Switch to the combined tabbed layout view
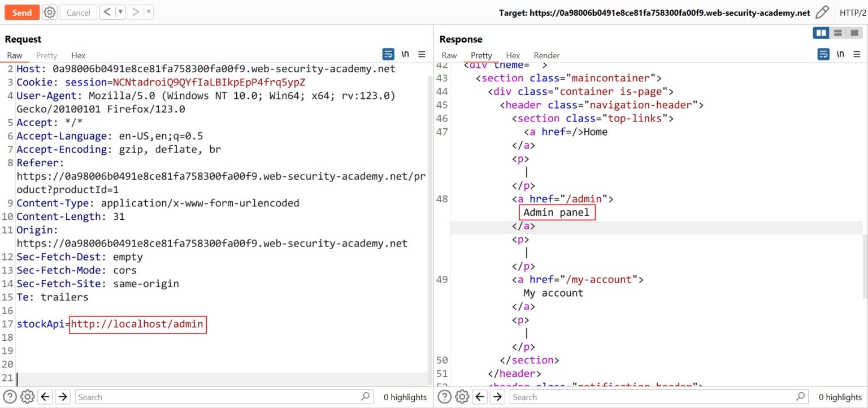The height and width of the screenshot is (408, 868). [854, 33]
